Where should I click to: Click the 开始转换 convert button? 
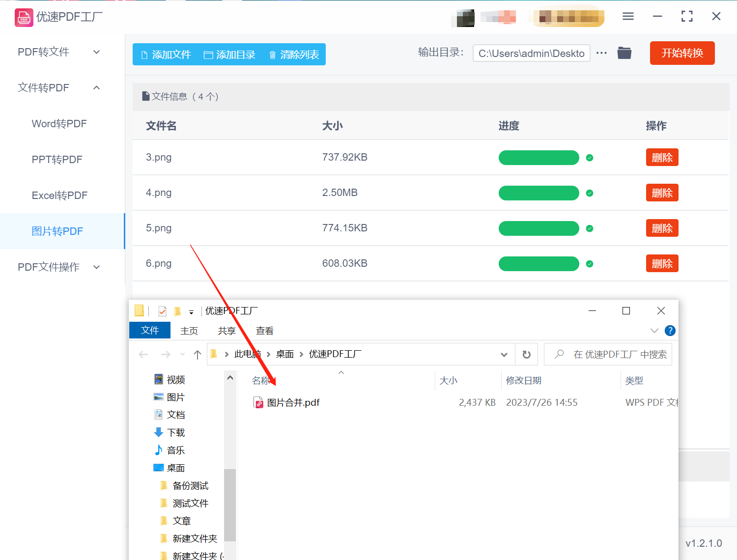682,53
